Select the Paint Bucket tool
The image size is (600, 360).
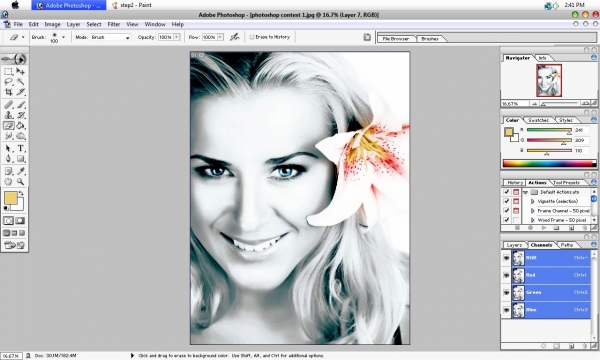pos(20,125)
